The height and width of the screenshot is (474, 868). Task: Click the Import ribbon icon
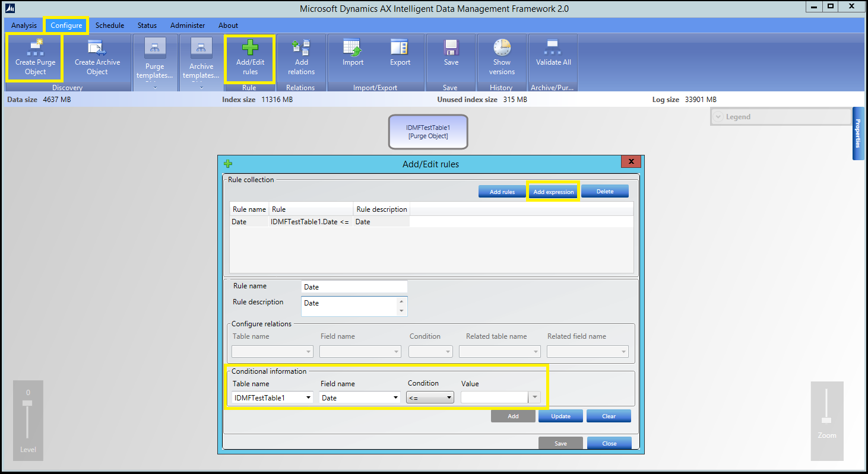coord(353,47)
